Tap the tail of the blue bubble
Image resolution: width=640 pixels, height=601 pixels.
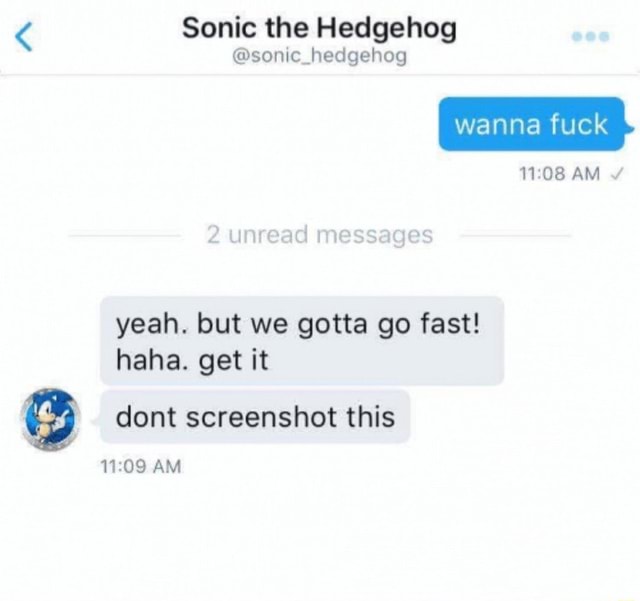pos(629,130)
